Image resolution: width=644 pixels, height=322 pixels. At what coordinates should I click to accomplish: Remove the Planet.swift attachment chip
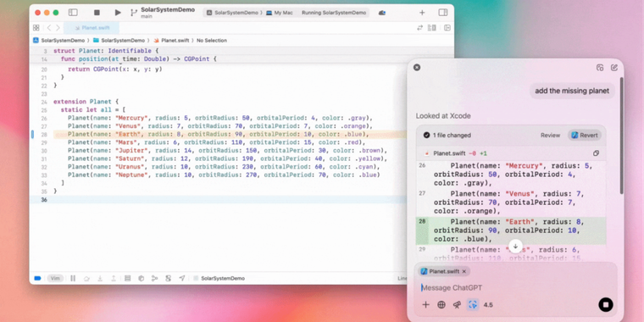[464, 271]
